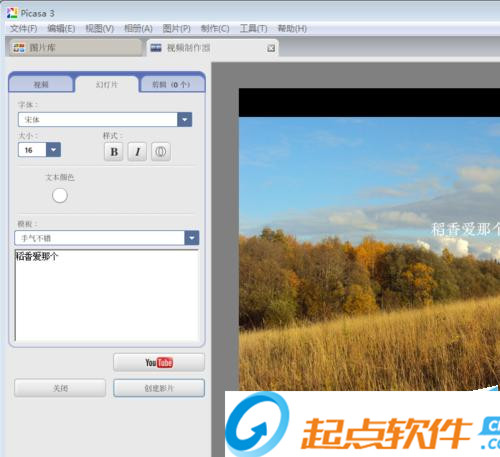Toggle italic text style
The image size is (500, 457).
pyautogui.click(x=137, y=152)
